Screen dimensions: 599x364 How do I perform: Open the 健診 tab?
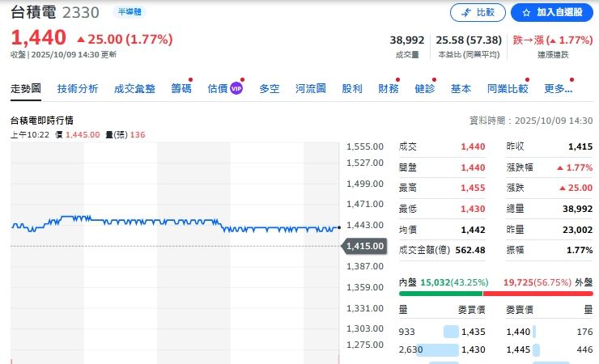coord(424,89)
